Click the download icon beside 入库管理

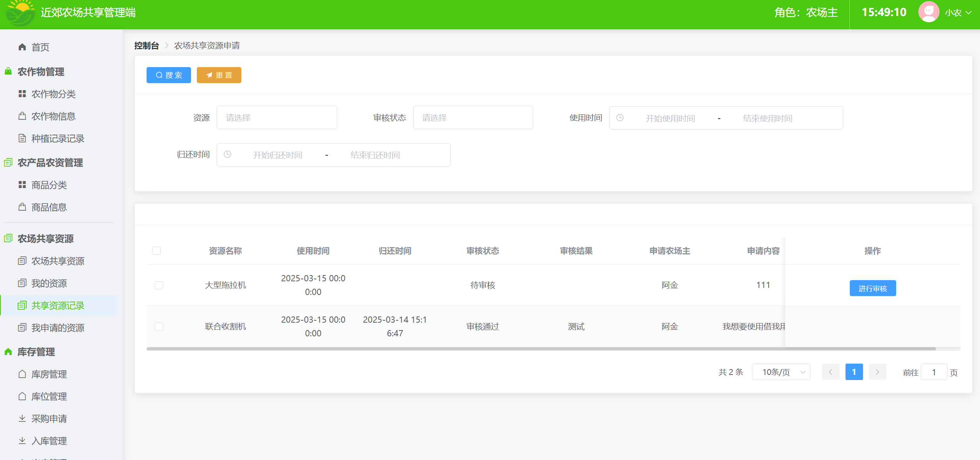click(x=22, y=440)
